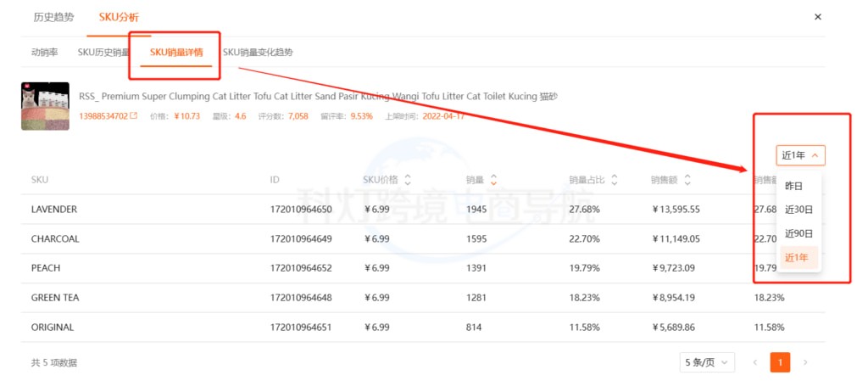Select the ID 172010964651 cell

[301, 328]
